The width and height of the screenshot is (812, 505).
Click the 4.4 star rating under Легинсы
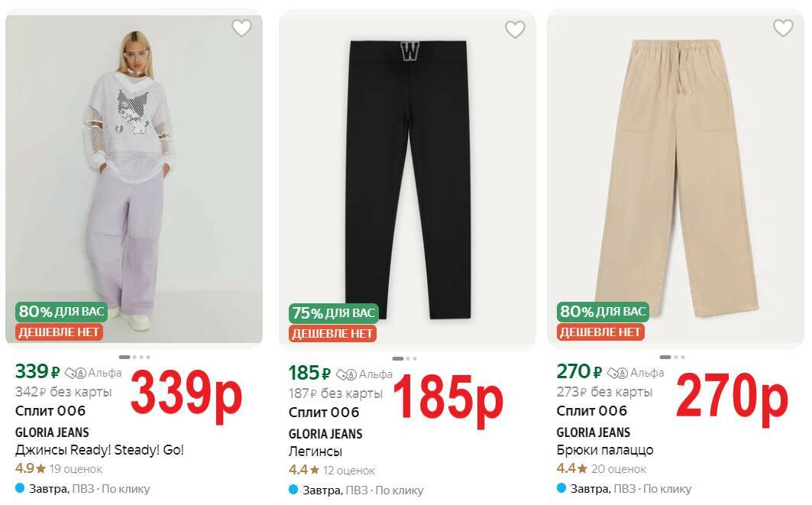(304, 471)
